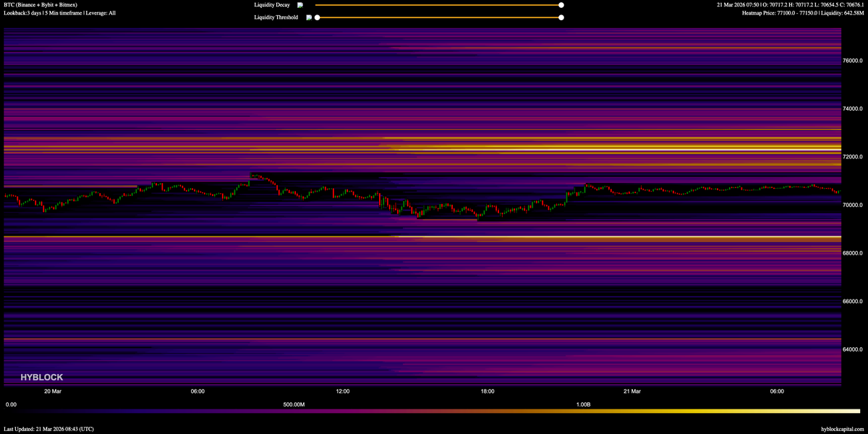
Task: Click the info icon beside Liquidity Threshold
Action: [x=309, y=17]
